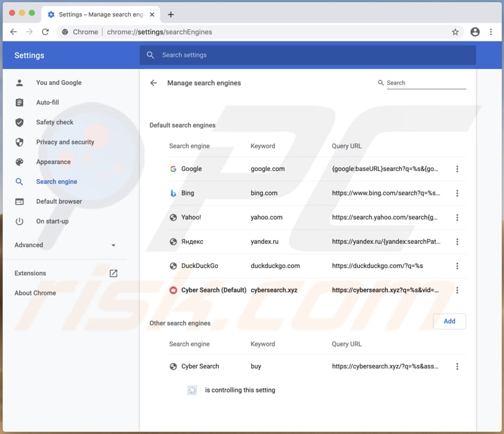
Task: Click the Default browser window icon
Action: (19, 202)
